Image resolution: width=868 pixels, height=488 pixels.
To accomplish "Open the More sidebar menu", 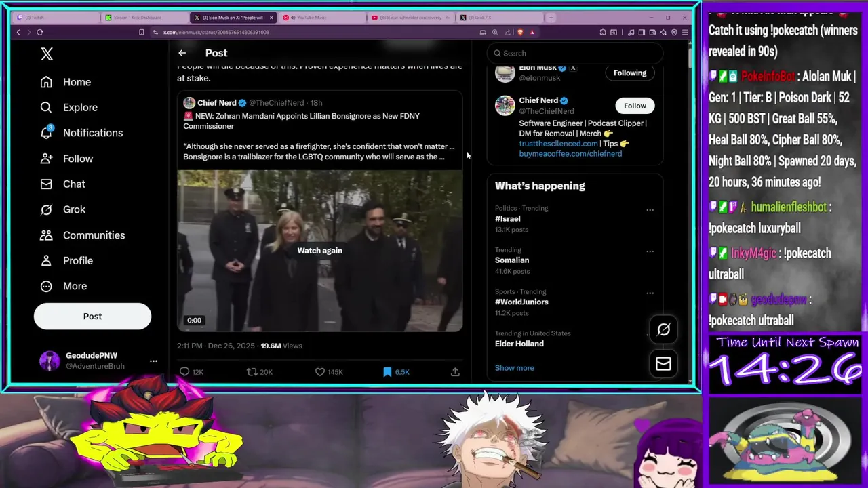I will tap(64, 286).
